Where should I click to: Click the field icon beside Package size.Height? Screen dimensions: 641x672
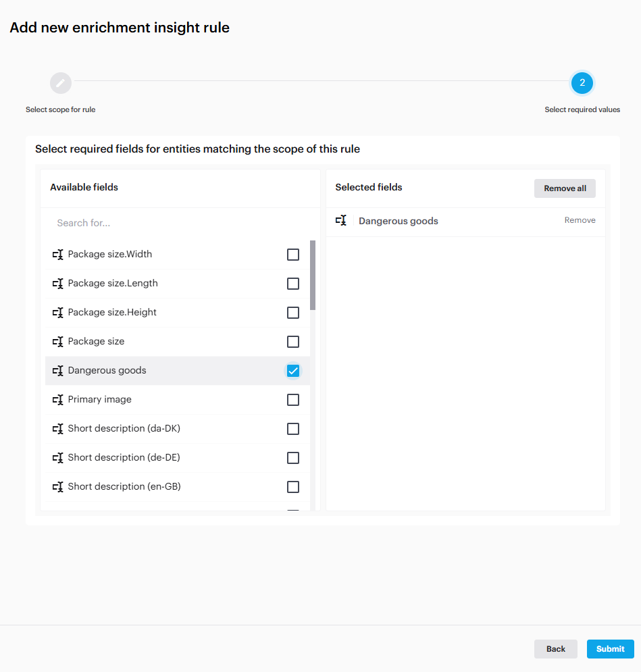(58, 313)
